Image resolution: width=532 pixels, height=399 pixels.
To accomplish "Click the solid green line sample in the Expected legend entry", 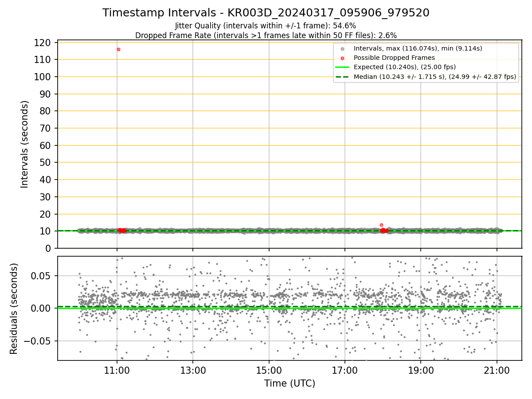I will (342, 67).
